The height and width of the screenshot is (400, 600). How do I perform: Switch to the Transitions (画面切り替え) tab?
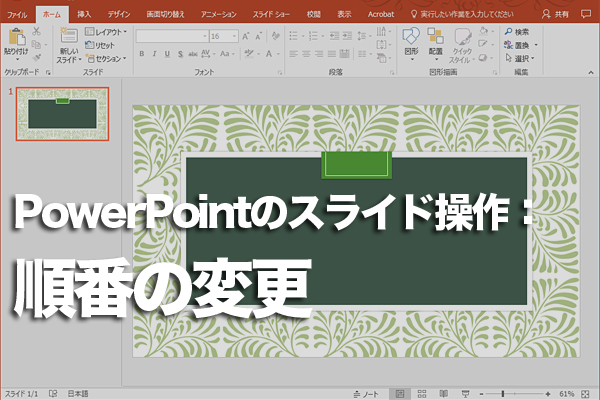pyautogui.click(x=166, y=15)
